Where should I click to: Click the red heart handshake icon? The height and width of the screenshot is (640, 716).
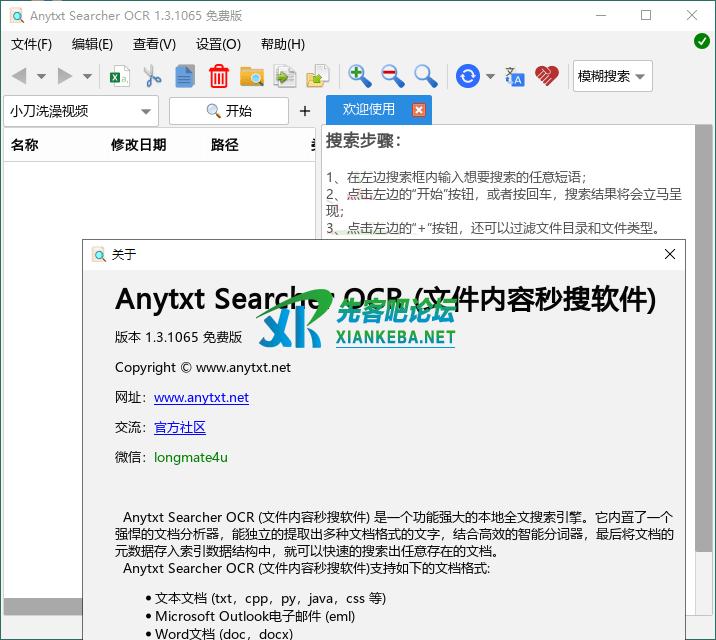[546, 76]
